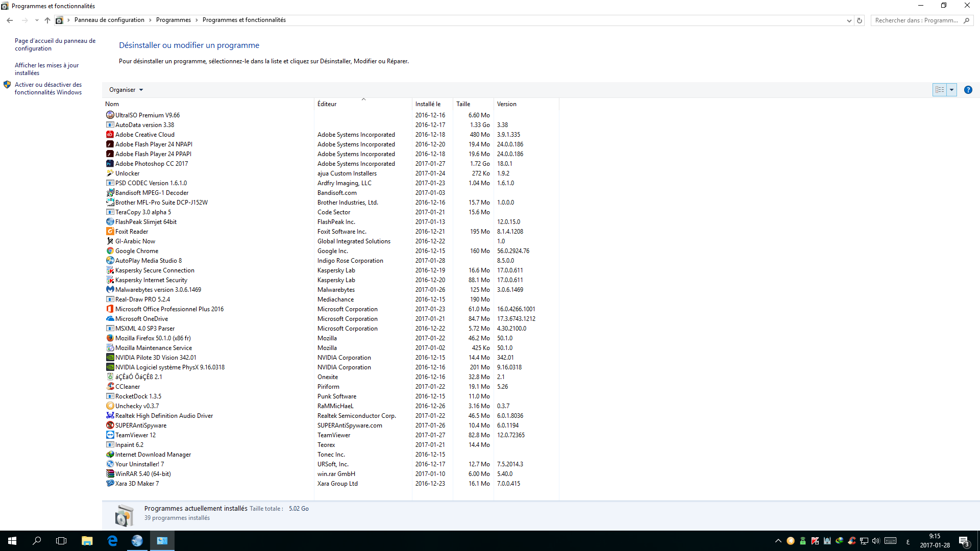980x551 pixels.
Task: Expand the view options dropdown arrow
Action: pyautogui.click(x=951, y=90)
